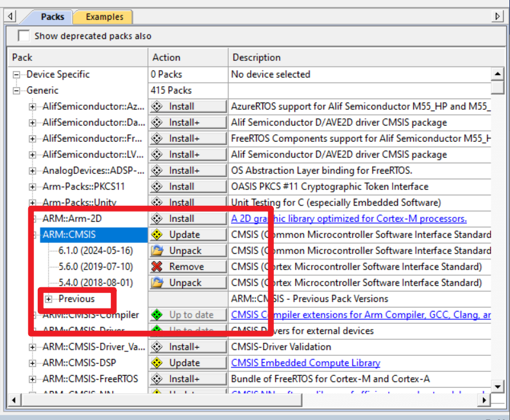Enable Show deprecated packs also checkbox
This screenshot has height=420, width=510.
click(24, 36)
